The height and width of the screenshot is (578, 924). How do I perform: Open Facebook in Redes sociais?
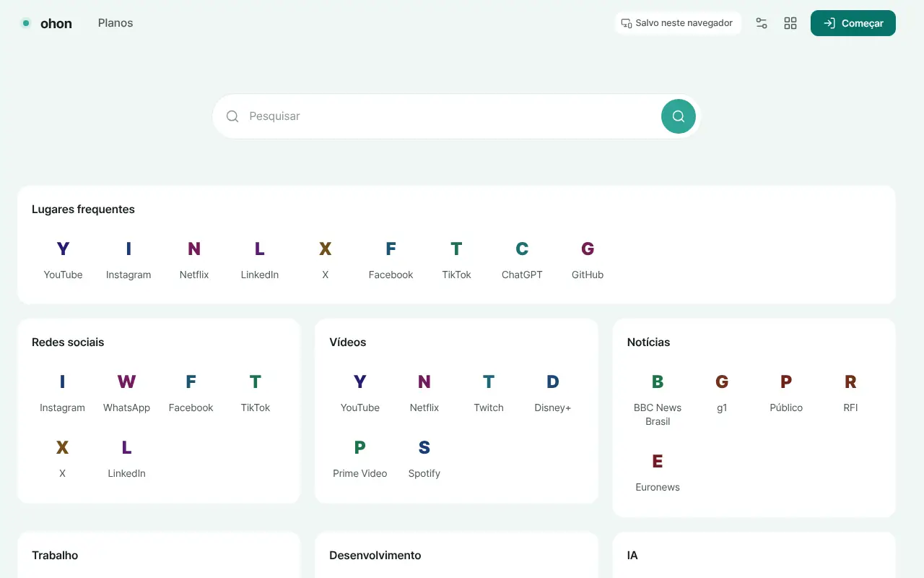pyautogui.click(x=191, y=393)
